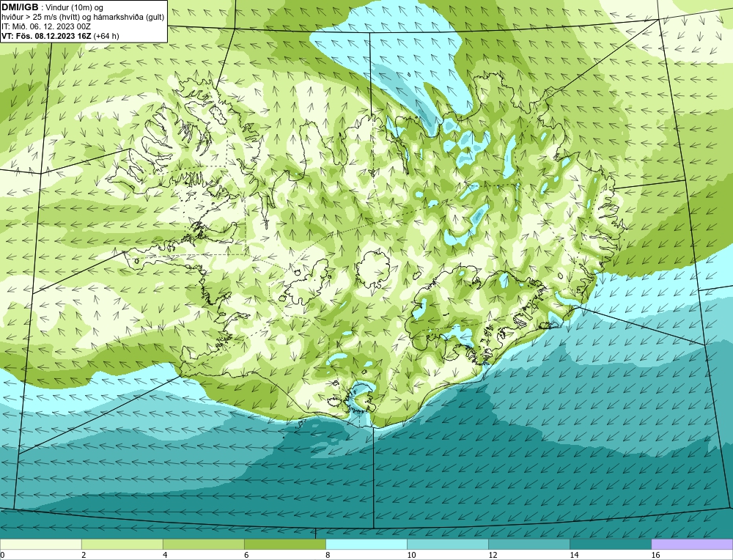Click the legend scale label '2'

[x=84, y=555]
